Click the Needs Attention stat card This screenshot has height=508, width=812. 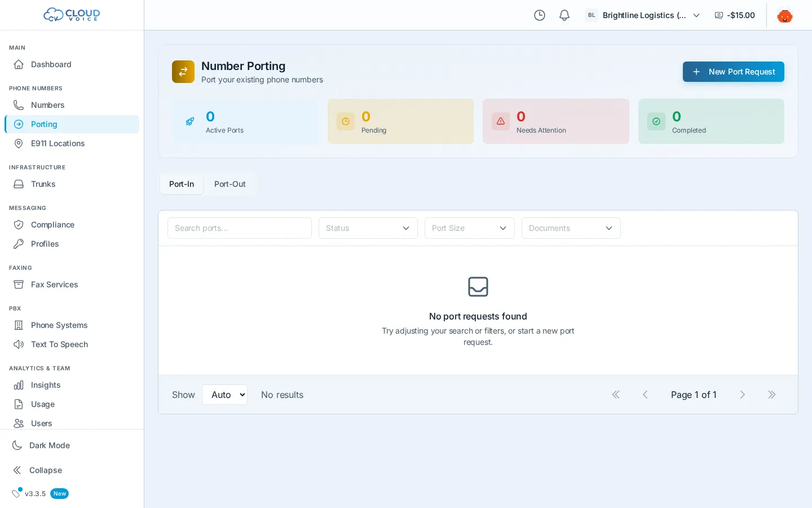pyautogui.click(x=556, y=121)
